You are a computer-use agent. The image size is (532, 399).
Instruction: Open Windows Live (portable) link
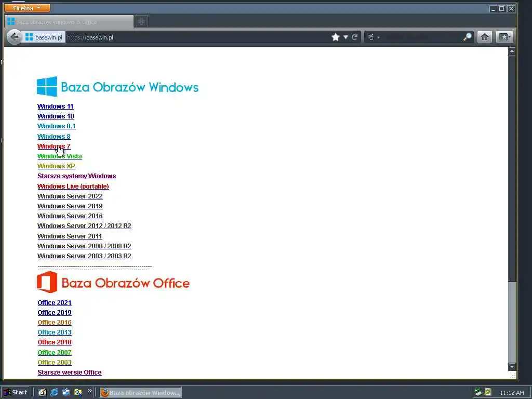[73, 187]
